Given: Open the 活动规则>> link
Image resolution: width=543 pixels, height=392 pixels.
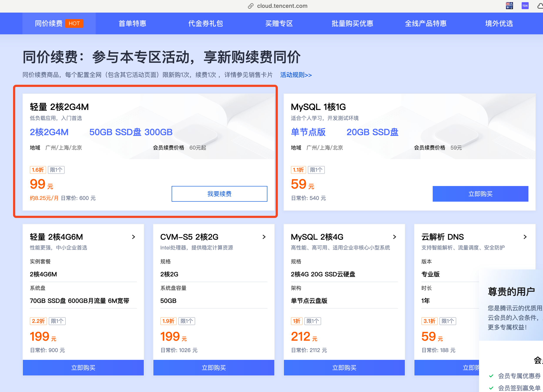Looking at the screenshot, I should pyautogui.click(x=296, y=75).
